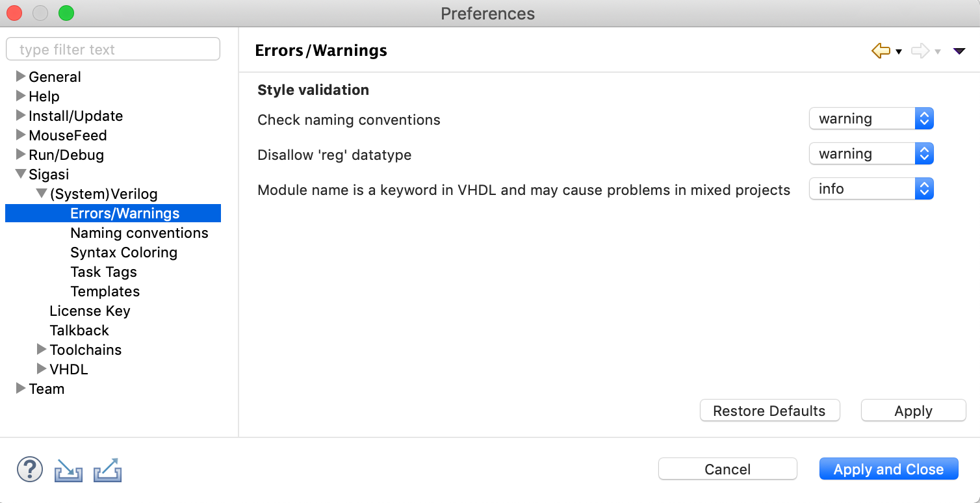980x503 pixels.
Task: Collapse the Sigasi tree node
Action: (x=21, y=174)
